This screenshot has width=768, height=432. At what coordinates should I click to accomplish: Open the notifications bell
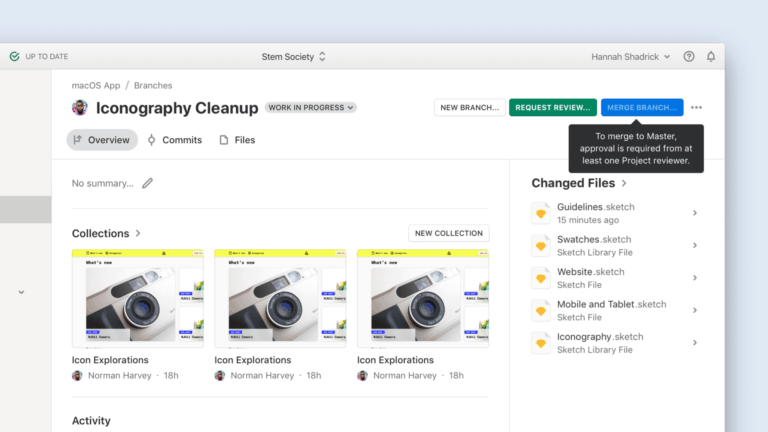pos(711,57)
